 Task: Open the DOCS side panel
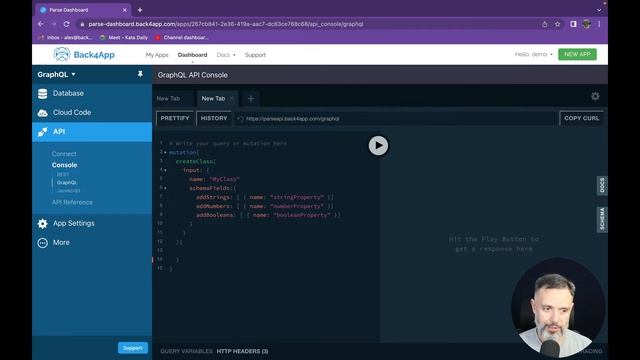click(x=602, y=186)
